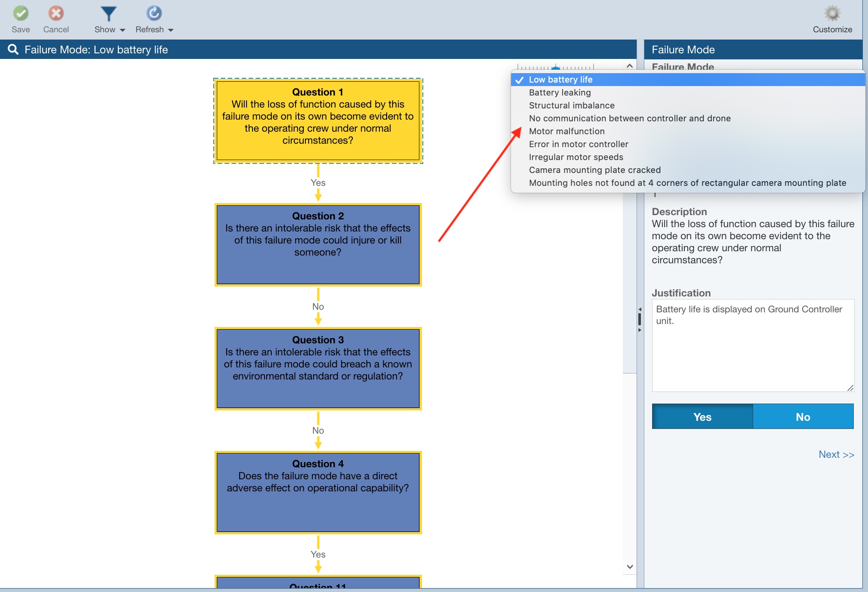Click into the Justification text area
This screenshot has height=592, width=868.
(x=752, y=345)
